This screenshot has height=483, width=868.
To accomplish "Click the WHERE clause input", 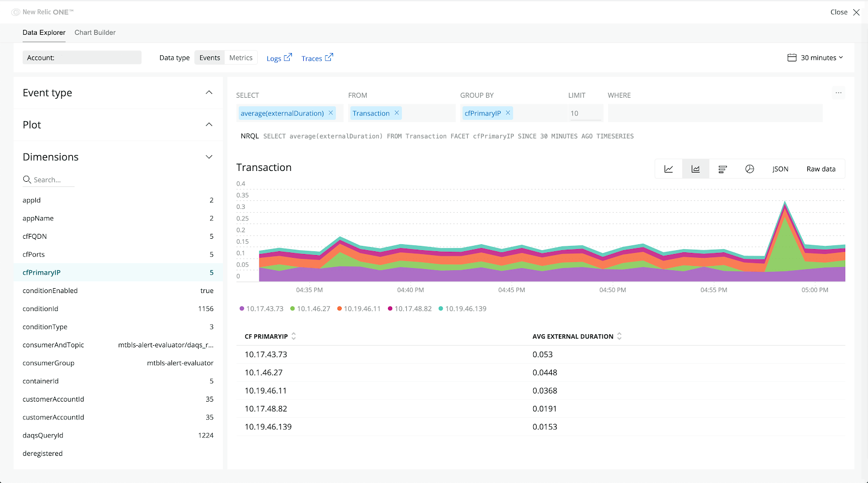I will coord(715,113).
